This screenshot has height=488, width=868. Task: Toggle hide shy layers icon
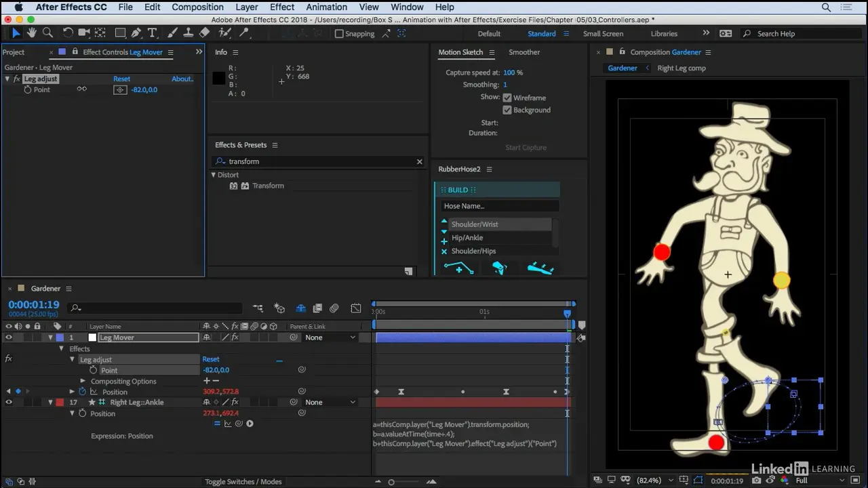[300, 308]
